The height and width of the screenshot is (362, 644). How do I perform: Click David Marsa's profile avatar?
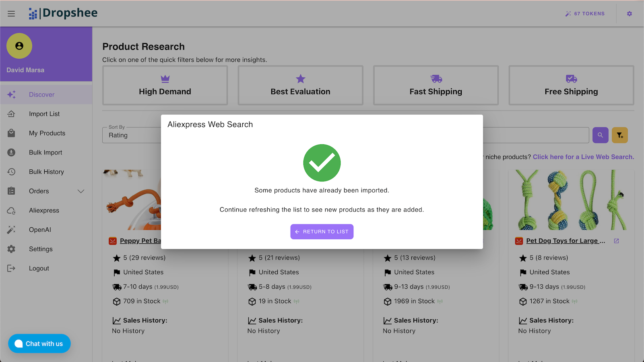(x=19, y=46)
